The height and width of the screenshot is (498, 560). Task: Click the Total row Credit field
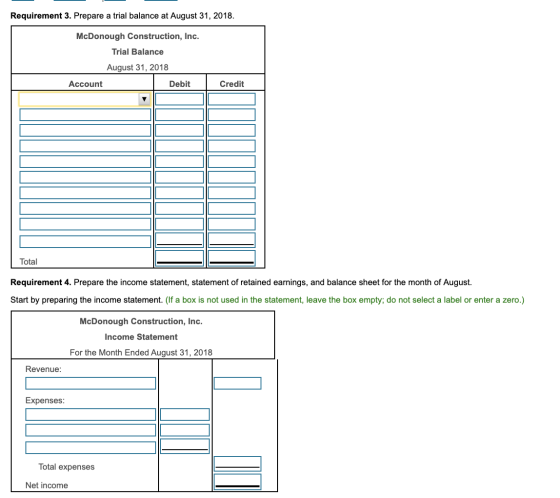pos(232,258)
